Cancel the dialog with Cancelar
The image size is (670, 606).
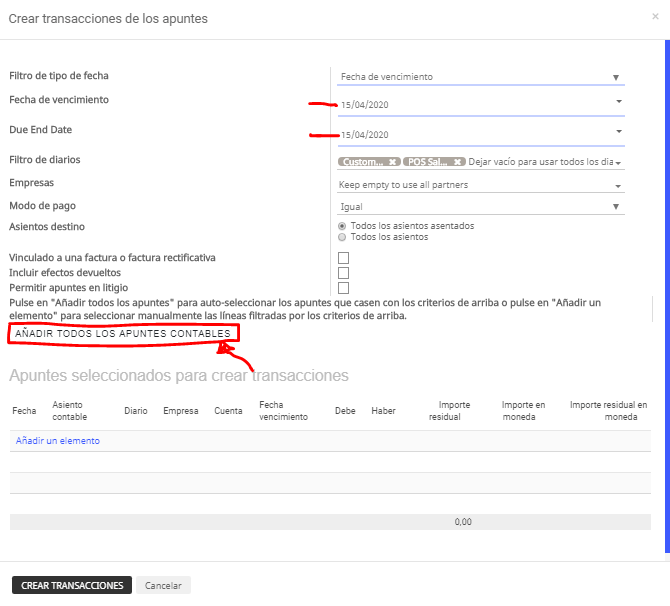(163, 585)
